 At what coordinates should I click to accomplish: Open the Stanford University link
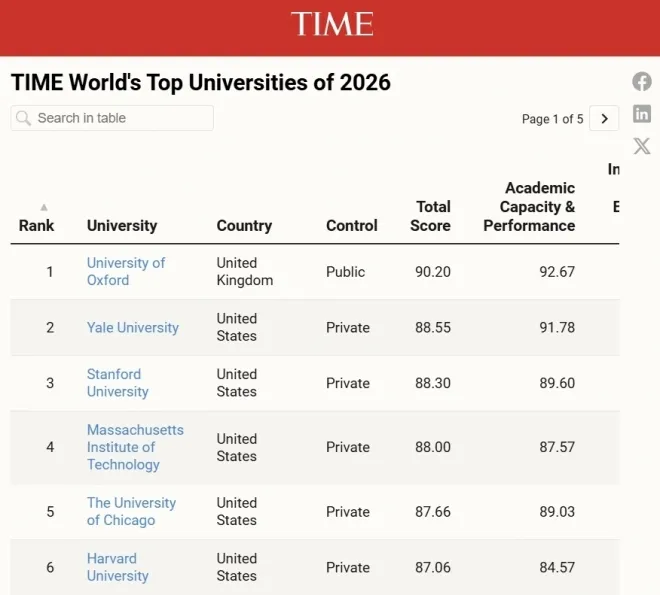(117, 383)
